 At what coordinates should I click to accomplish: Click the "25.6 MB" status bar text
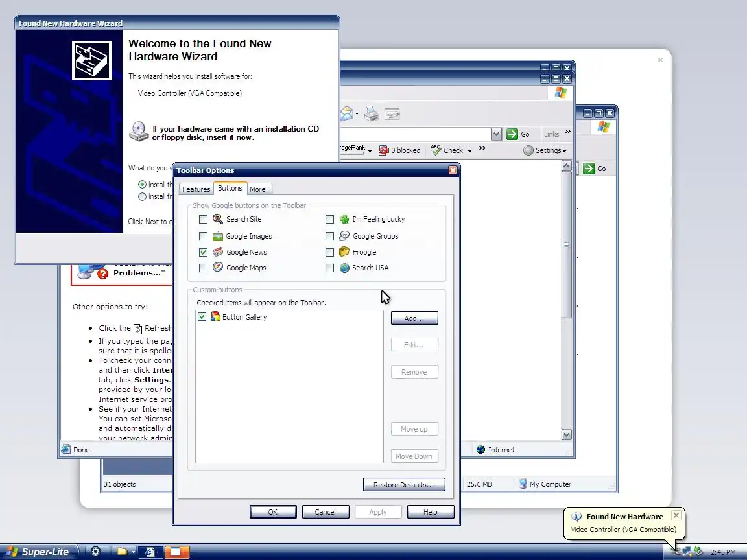coord(479,484)
